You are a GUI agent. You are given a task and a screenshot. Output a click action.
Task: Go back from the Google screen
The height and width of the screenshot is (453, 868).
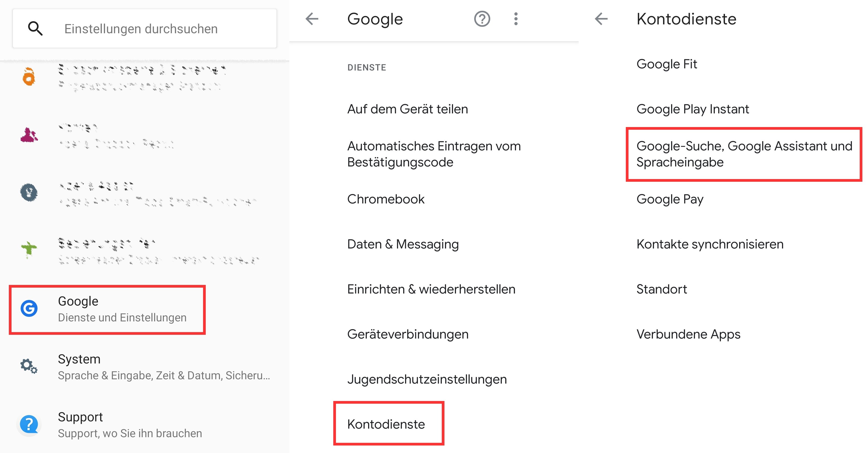coord(312,19)
